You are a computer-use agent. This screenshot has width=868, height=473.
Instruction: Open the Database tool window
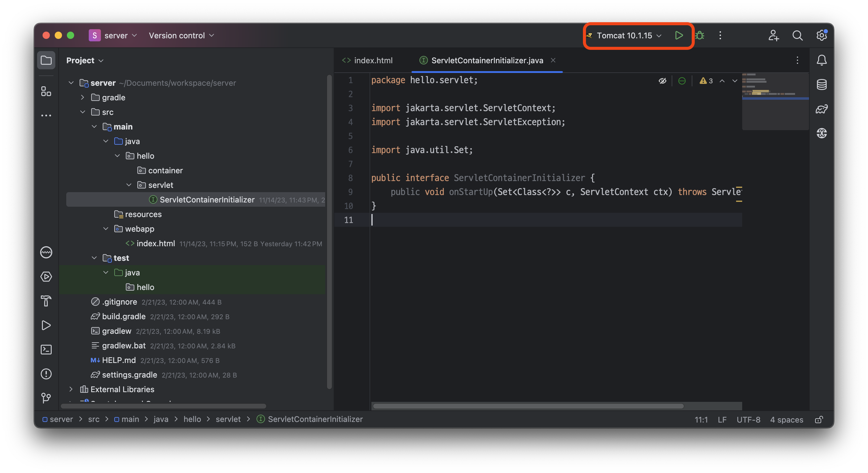pyautogui.click(x=821, y=85)
